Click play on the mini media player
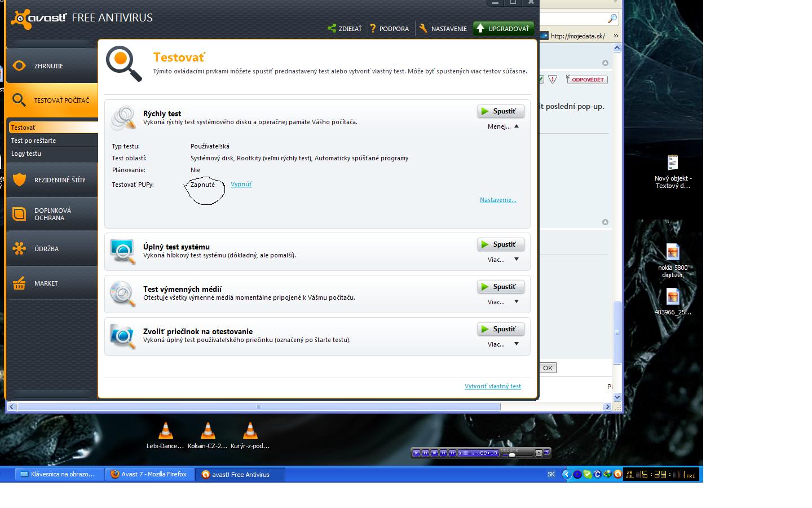 [x=416, y=453]
